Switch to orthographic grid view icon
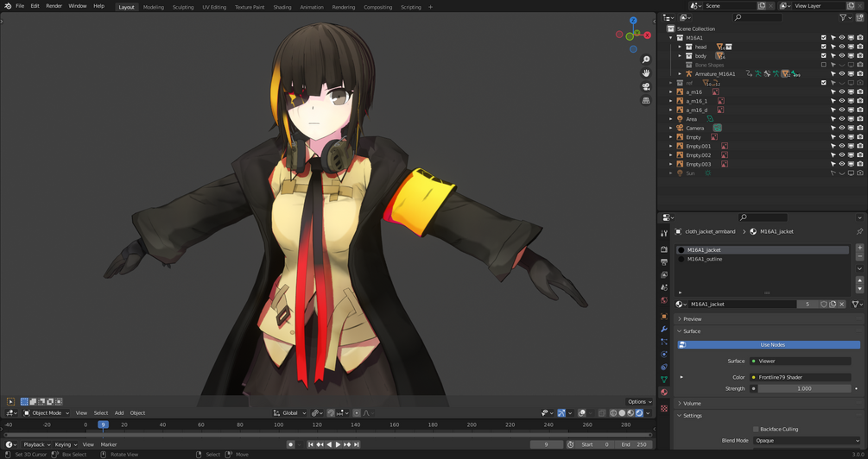The width and height of the screenshot is (868, 459). [645, 101]
